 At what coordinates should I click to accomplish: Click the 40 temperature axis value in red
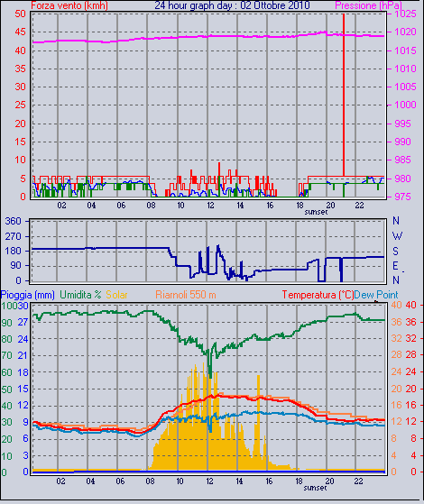click(x=411, y=305)
